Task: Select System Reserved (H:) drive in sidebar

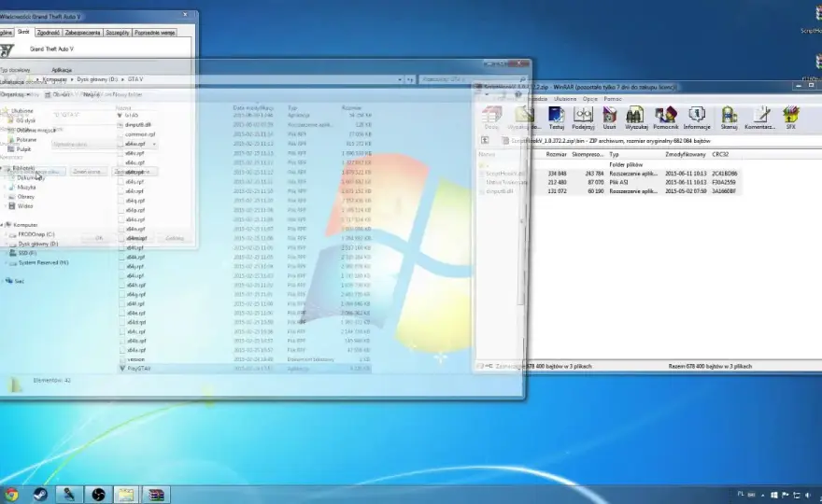Action: click(x=43, y=262)
